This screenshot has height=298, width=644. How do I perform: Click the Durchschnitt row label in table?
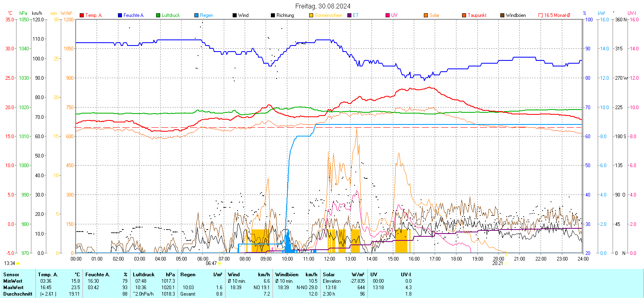pos(18,294)
